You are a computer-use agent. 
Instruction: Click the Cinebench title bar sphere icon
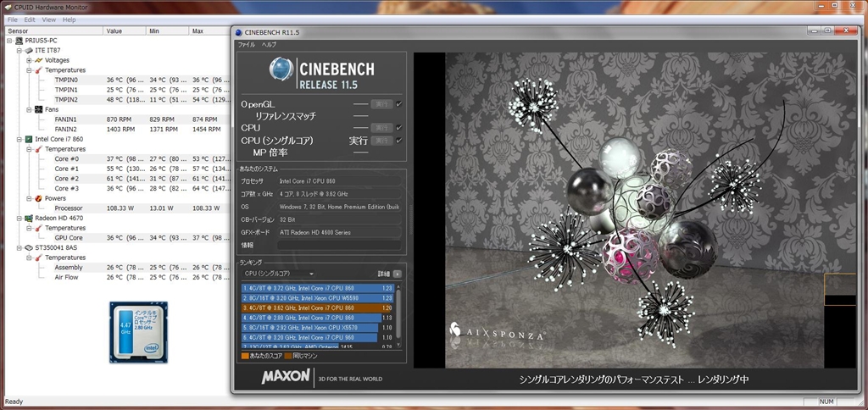coord(238,33)
